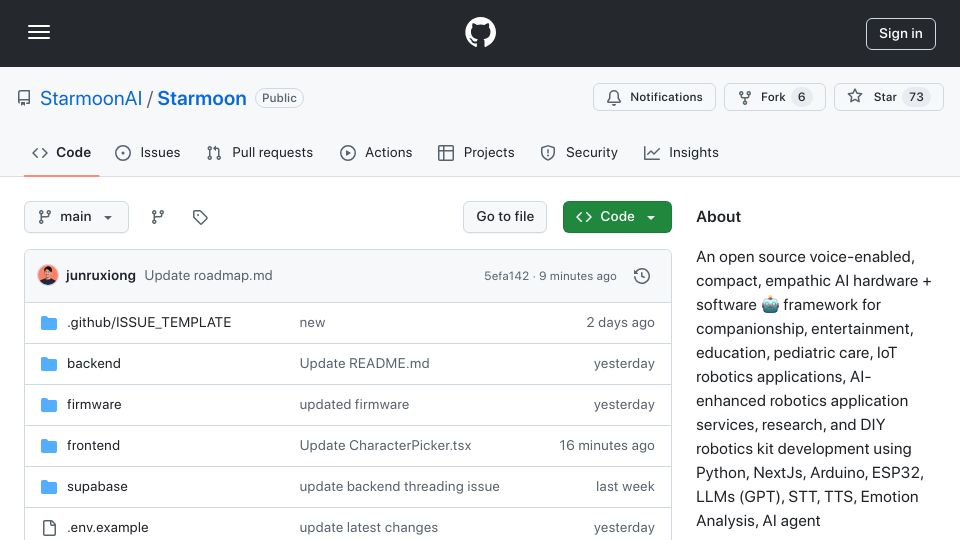Open the 'Update README.md' commit message
The height and width of the screenshot is (540, 960).
364,364
